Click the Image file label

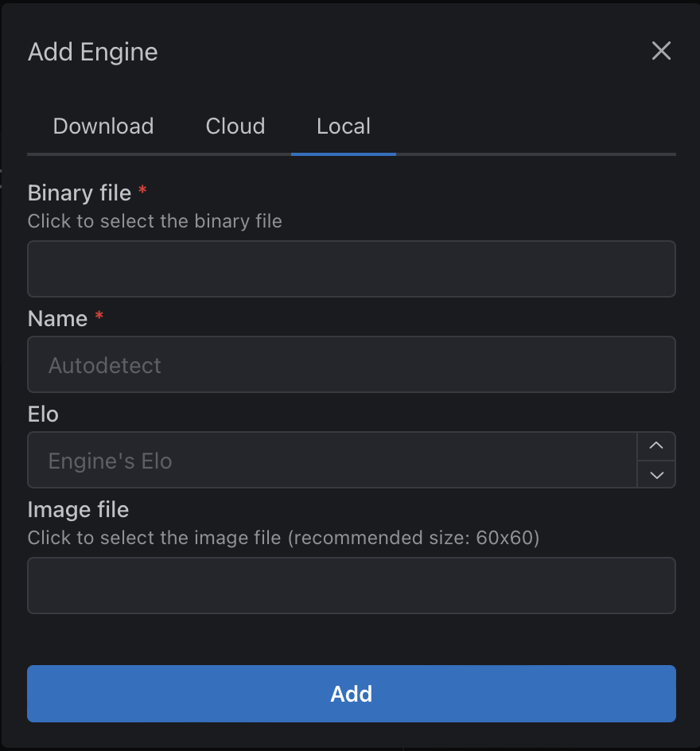[78, 509]
